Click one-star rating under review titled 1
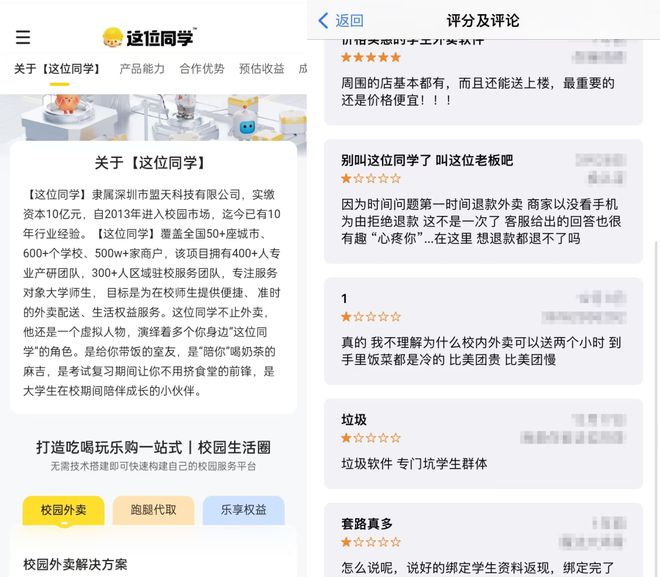This screenshot has width=660, height=577. click(x=371, y=317)
